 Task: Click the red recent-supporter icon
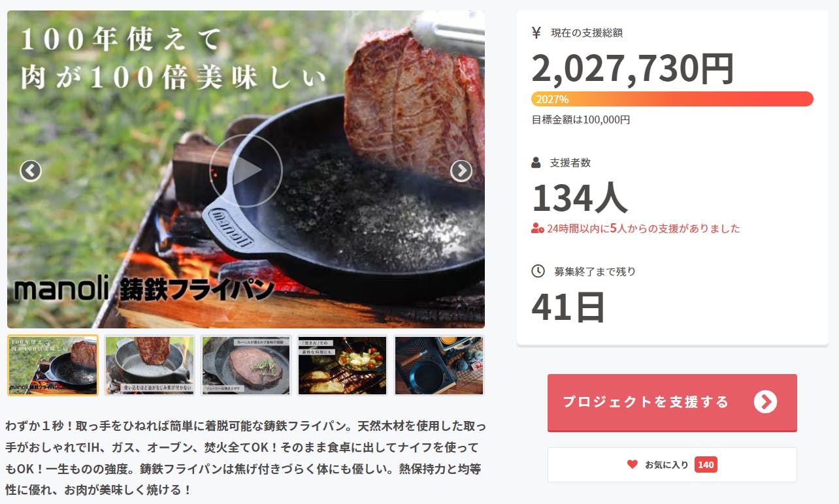click(538, 228)
